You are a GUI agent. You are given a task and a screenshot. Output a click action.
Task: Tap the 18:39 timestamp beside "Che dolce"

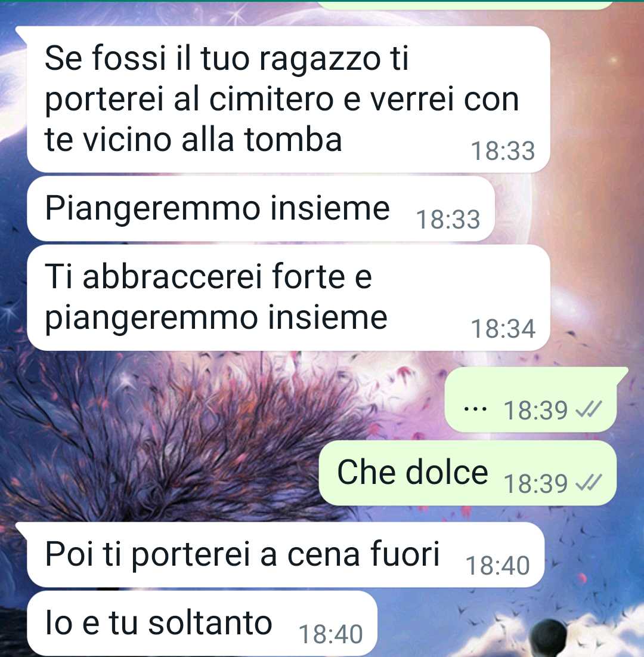[x=535, y=483]
